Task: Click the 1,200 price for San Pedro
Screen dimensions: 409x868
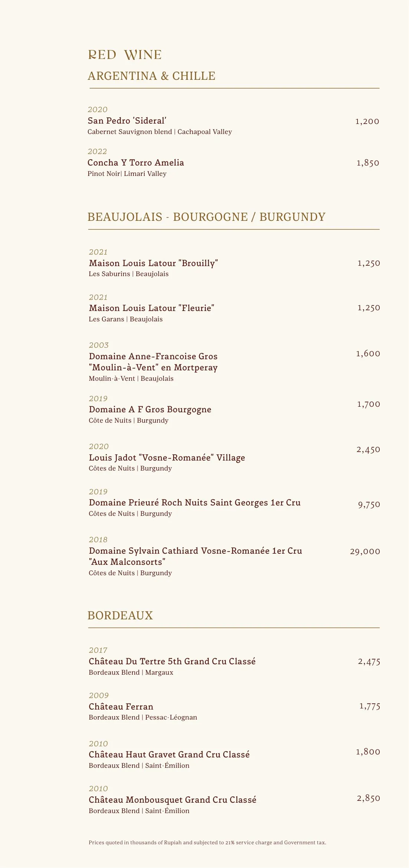Action: coord(367,121)
